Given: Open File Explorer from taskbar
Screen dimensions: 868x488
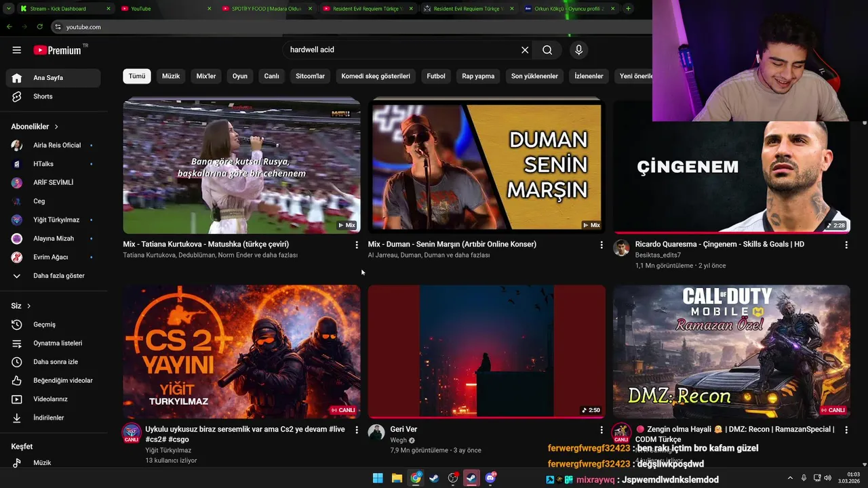Looking at the screenshot, I should point(397,479).
